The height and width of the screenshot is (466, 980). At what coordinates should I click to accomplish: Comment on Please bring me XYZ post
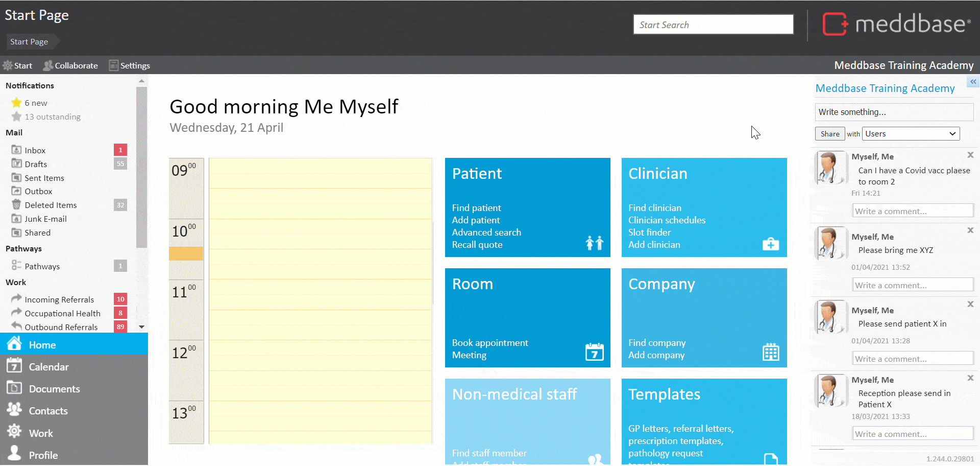913,285
